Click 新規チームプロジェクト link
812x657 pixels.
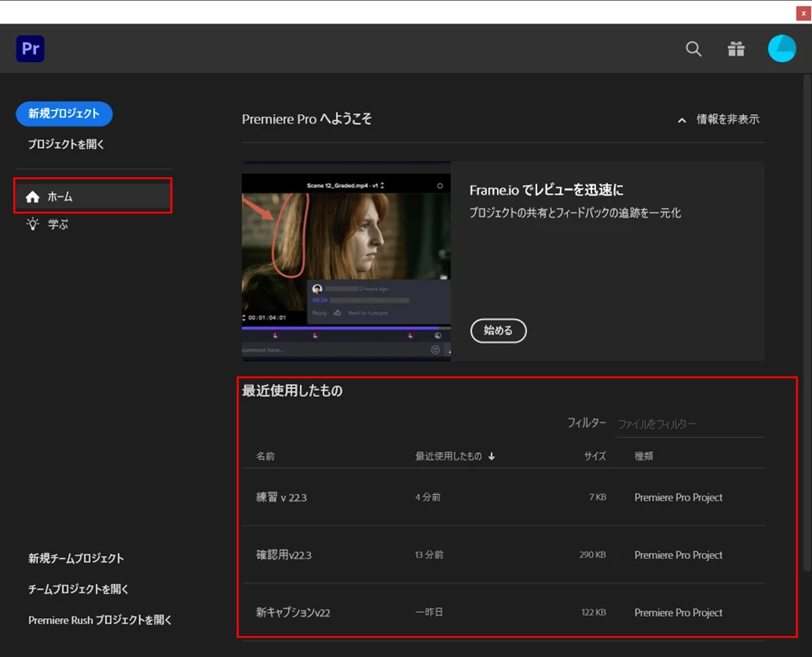point(76,559)
